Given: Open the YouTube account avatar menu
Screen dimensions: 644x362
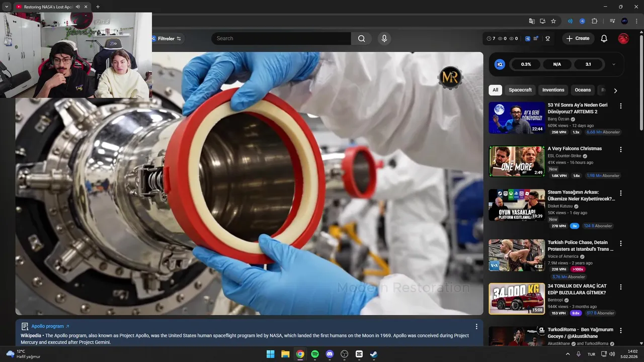Looking at the screenshot, I should pos(623,38).
